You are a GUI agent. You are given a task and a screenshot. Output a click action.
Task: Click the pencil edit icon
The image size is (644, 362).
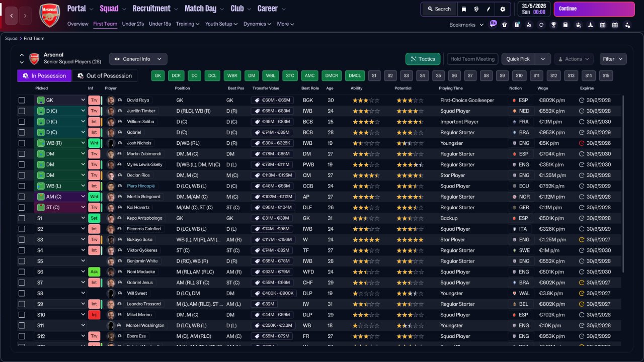click(x=488, y=9)
